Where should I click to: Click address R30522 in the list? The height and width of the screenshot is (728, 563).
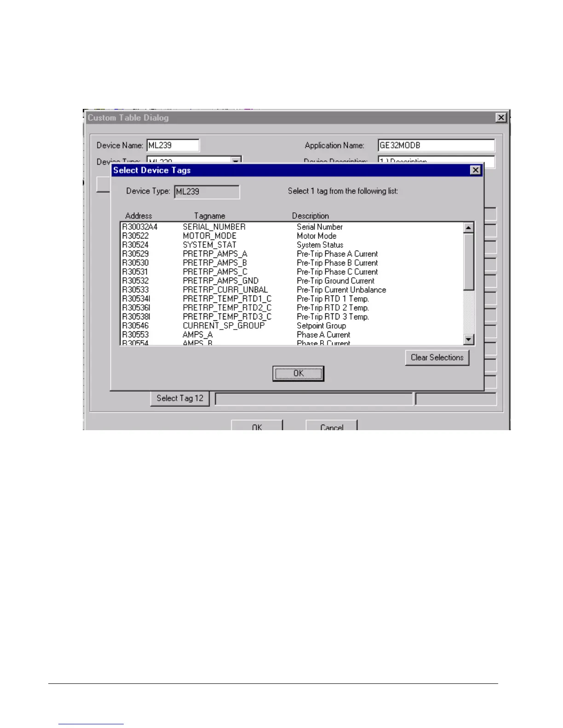tap(135, 236)
